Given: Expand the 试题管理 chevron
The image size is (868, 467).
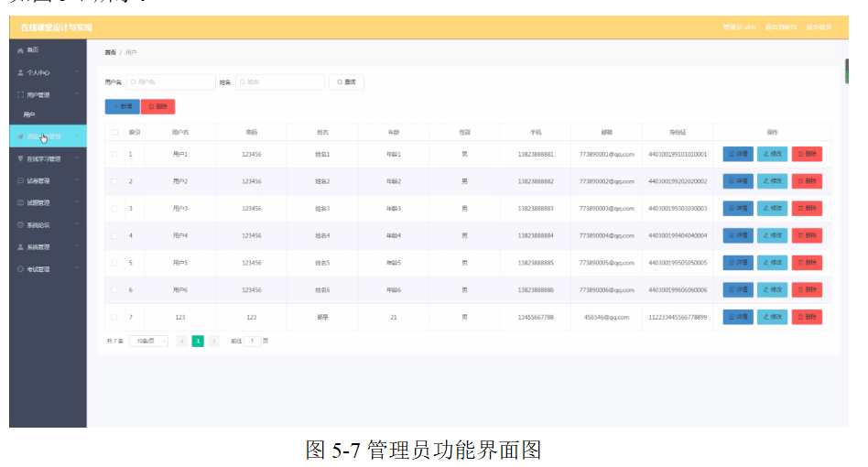Looking at the screenshot, I should click(77, 203).
